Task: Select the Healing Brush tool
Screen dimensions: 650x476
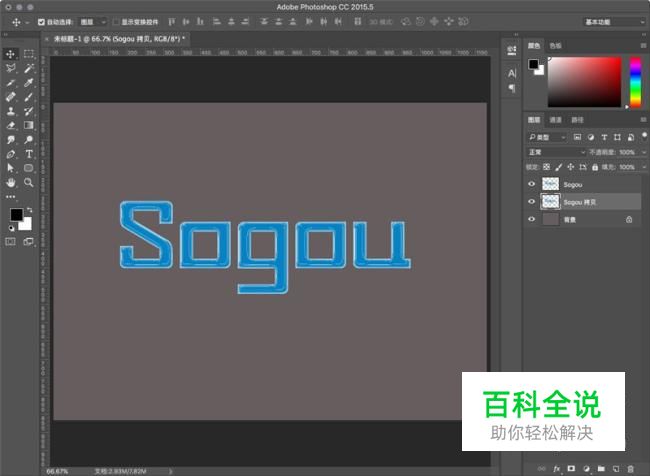Action: [x=10, y=97]
